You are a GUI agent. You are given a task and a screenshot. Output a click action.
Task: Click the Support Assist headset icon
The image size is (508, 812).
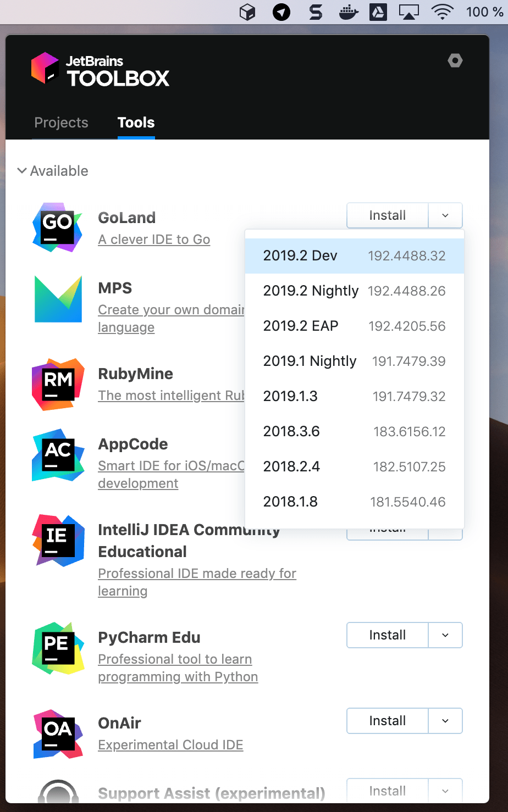coord(58,791)
